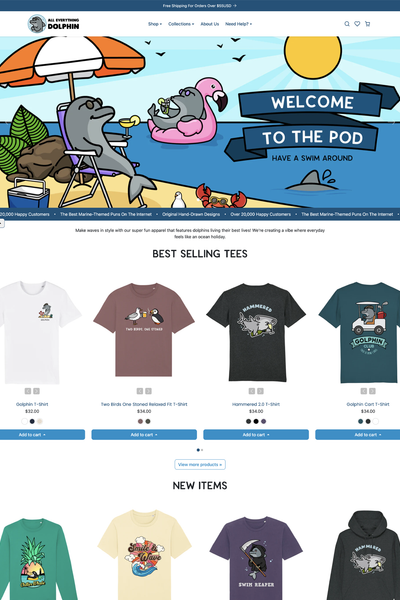400x600 pixels.
Task: Show next image of Hammered 2.0 T-Shirt
Action: [x=260, y=391]
